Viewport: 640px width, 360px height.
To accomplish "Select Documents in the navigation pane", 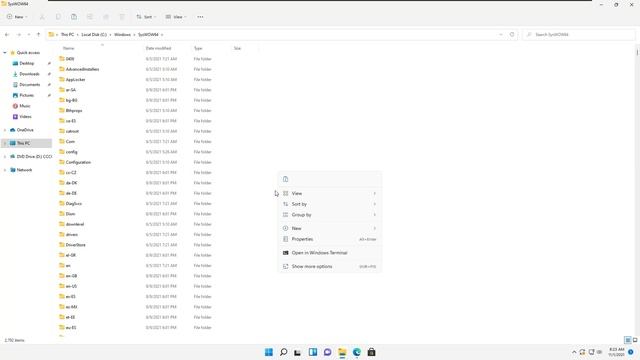I will (x=29, y=84).
